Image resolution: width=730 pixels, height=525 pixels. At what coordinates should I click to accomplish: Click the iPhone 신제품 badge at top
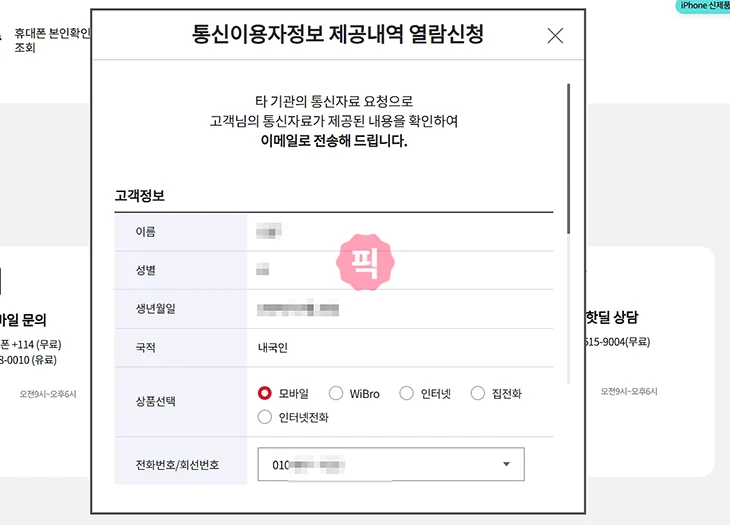(x=703, y=6)
